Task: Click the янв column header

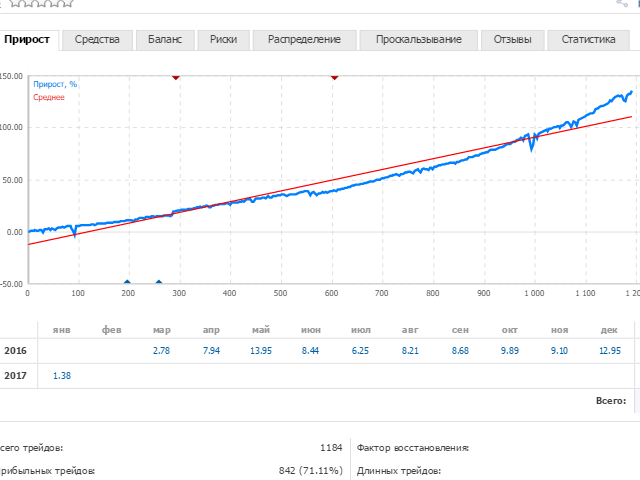Action: click(62, 330)
